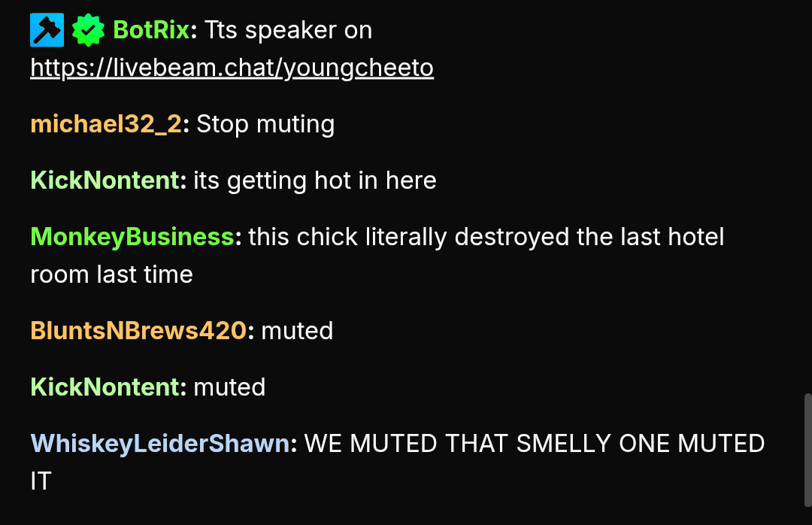
Task: Click KickNontent's 'muted' message text
Action: (229, 387)
